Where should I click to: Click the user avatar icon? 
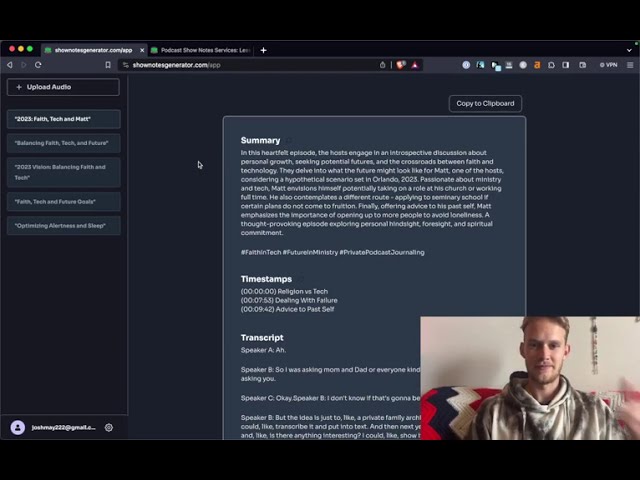pos(18,427)
